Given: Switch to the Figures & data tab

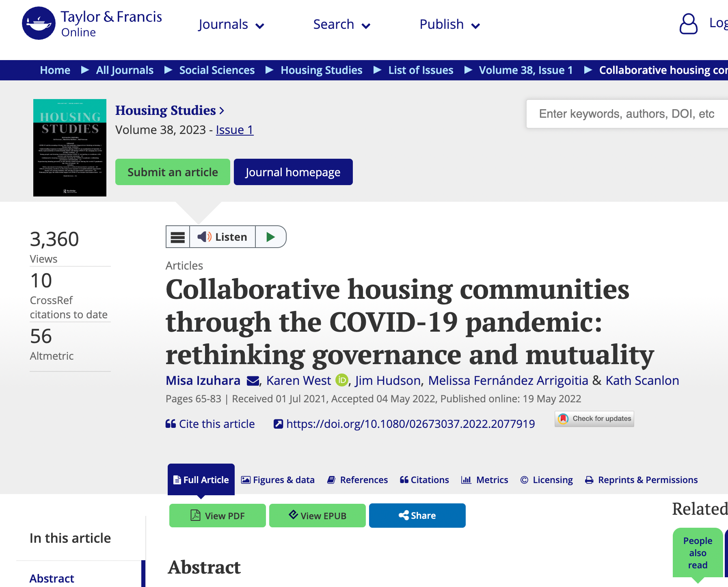Looking at the screenshot, I should pos(278,480).
